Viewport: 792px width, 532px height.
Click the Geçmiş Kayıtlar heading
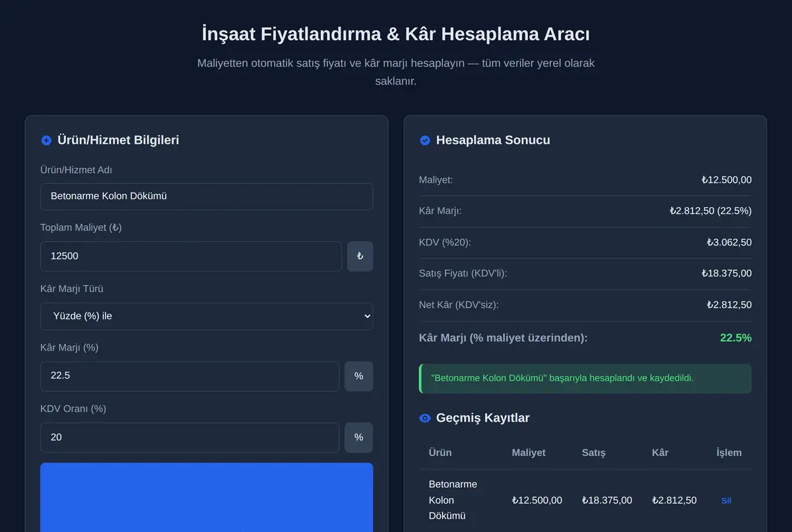coord(482,418)
